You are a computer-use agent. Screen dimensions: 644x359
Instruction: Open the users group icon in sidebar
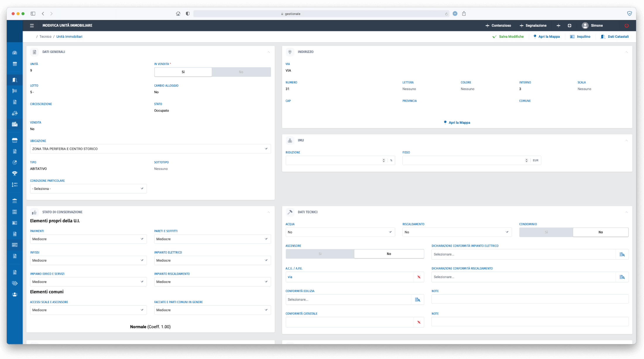[x=15, y=294]
